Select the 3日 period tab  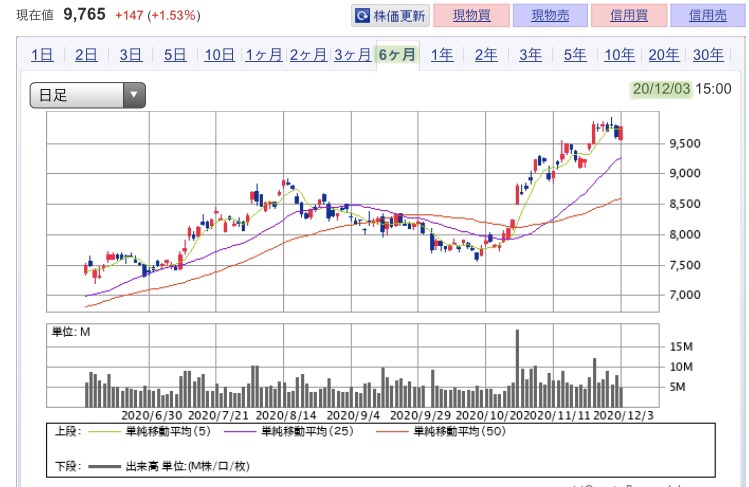tap(130, 55)
